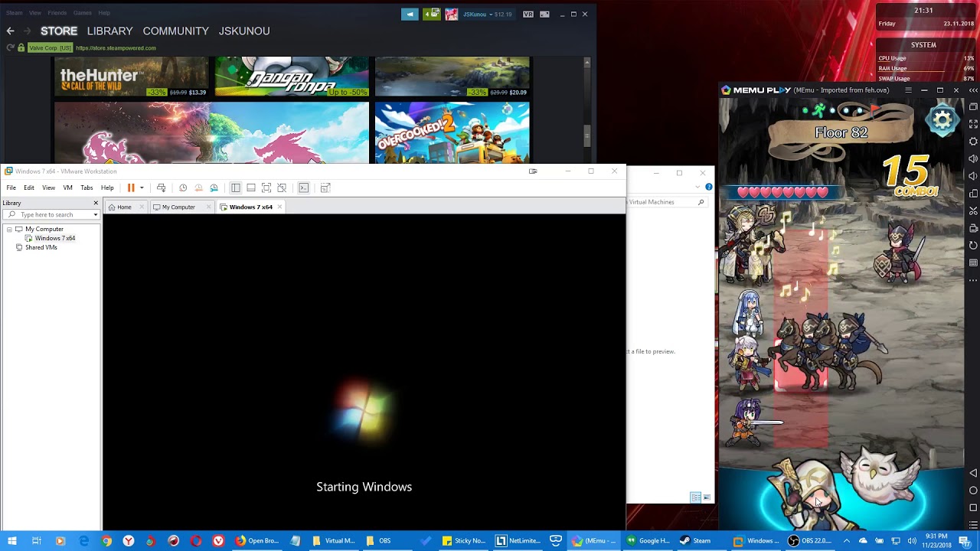The width and height of the screenshot is (980, 551).
Task: Click the Steam store URL address
Action: click(x=116, y=47)
